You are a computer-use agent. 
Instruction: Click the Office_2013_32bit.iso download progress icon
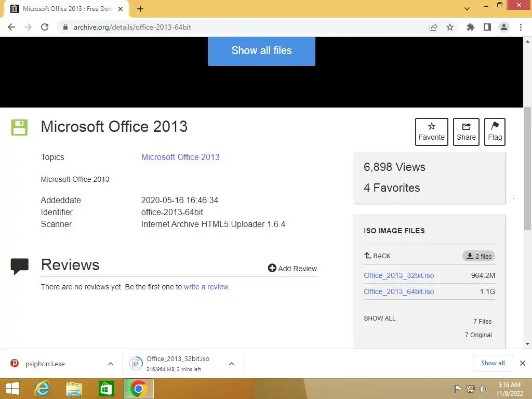click(x=136, y=364)
